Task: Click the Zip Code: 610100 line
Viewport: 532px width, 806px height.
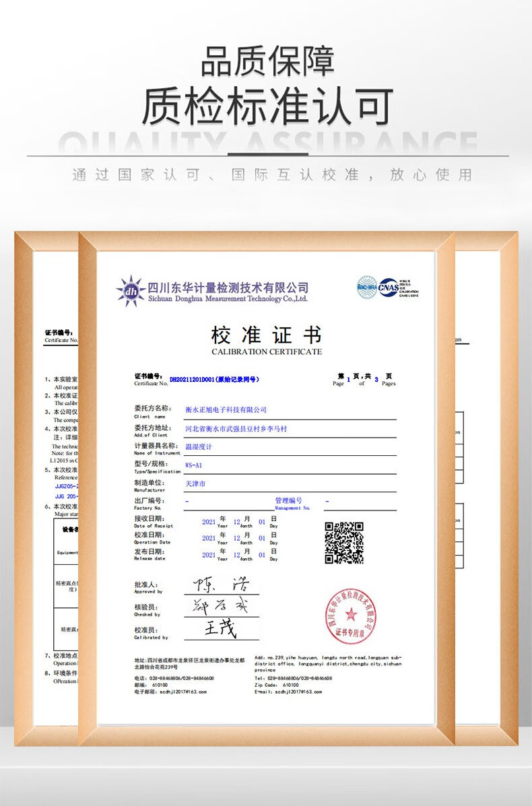Action: coord(277,685)
